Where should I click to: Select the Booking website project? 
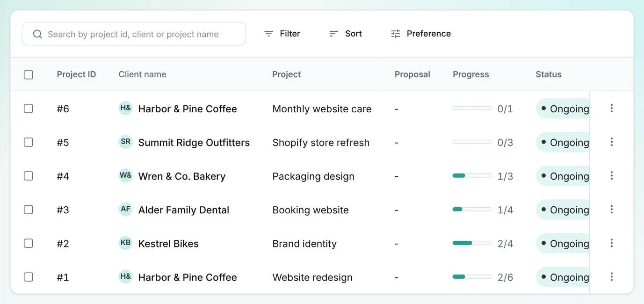(311, 210)
